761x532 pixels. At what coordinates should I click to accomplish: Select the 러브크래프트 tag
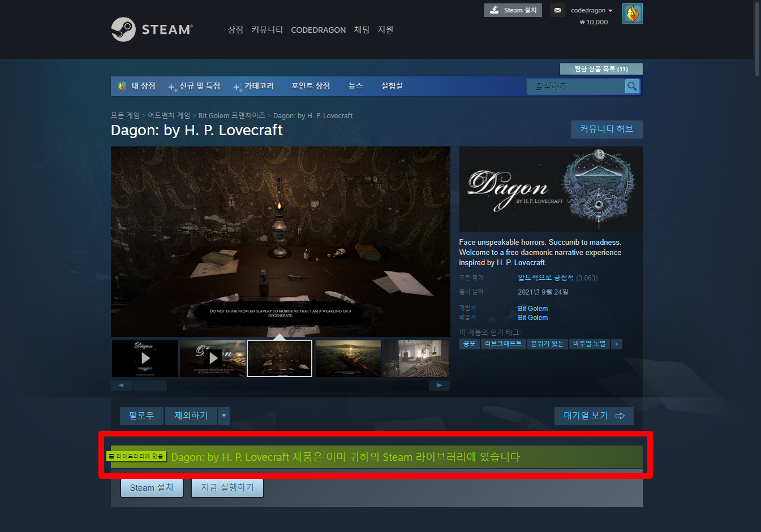pyautogui.click(x=503, y=344)
